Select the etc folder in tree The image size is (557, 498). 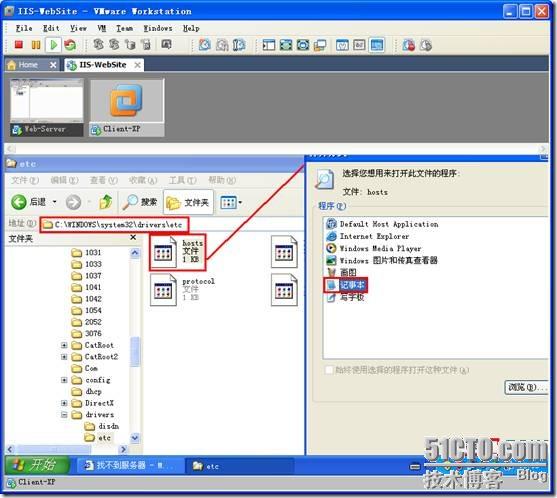(98, 438)
